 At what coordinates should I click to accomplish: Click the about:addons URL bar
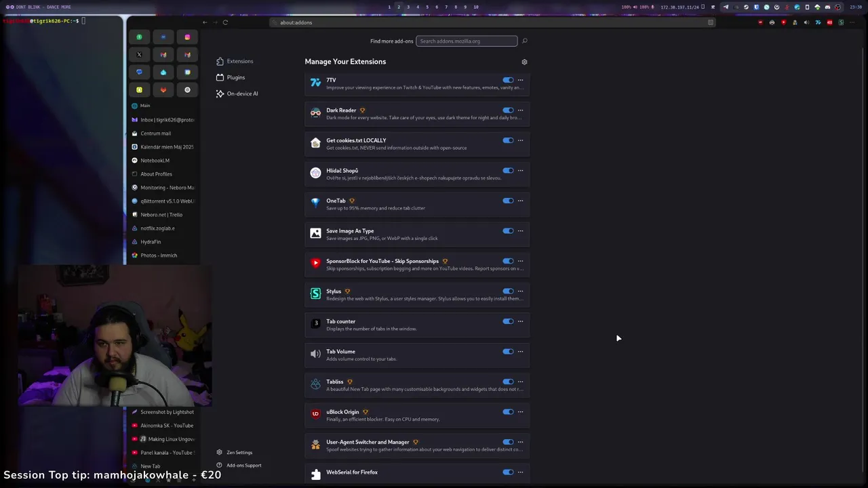[x=493, y=22]
